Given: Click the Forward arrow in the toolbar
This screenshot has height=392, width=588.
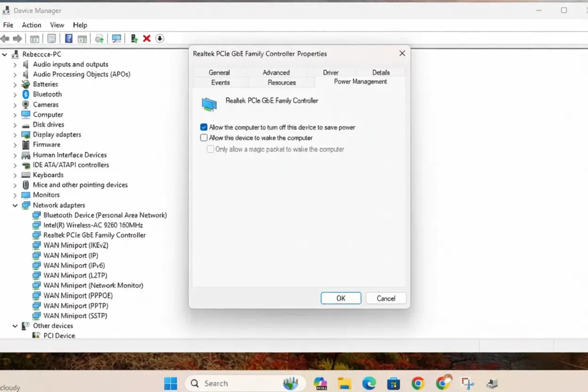Looking at the screenshot, I should [x=17, y=39].
